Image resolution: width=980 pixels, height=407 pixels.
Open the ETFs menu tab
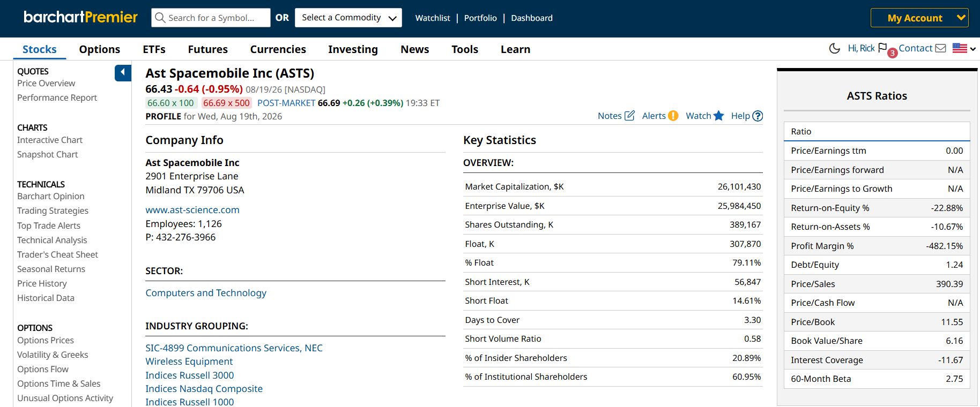[154, 49]
